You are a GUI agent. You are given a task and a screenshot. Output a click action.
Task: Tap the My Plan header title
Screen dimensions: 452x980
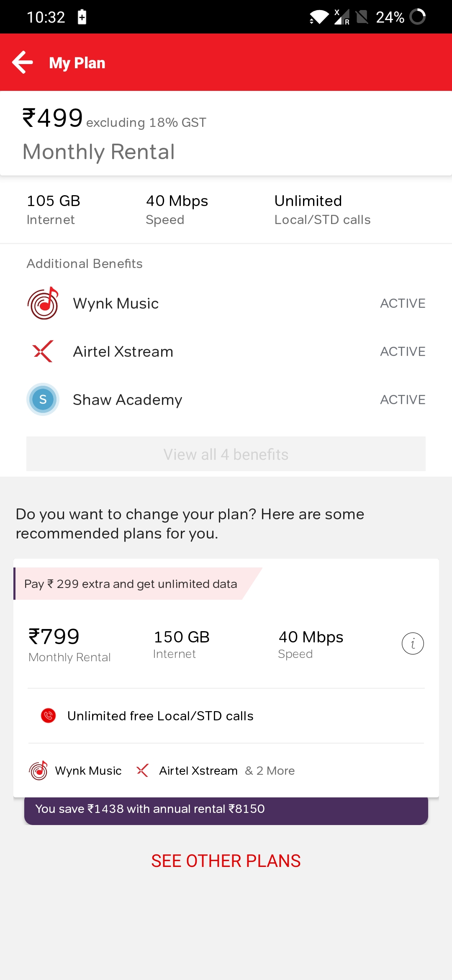pyautogui.click(x=77, y=63)
